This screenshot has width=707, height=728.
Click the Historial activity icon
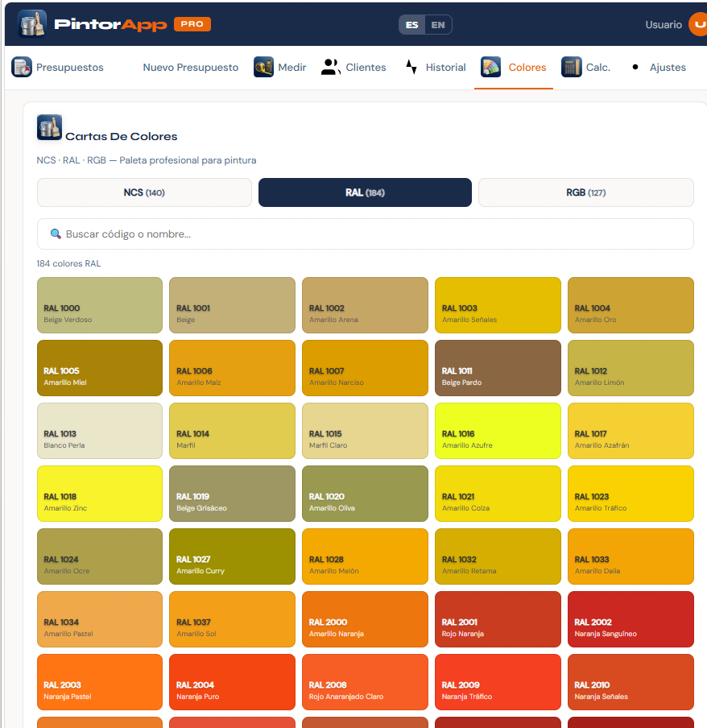click(411, 67)
